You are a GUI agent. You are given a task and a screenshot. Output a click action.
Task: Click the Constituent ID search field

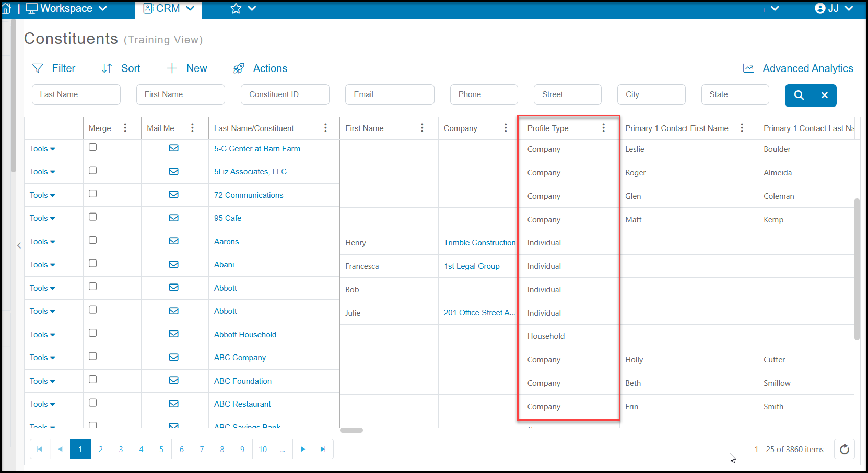[x=285, y=94]
